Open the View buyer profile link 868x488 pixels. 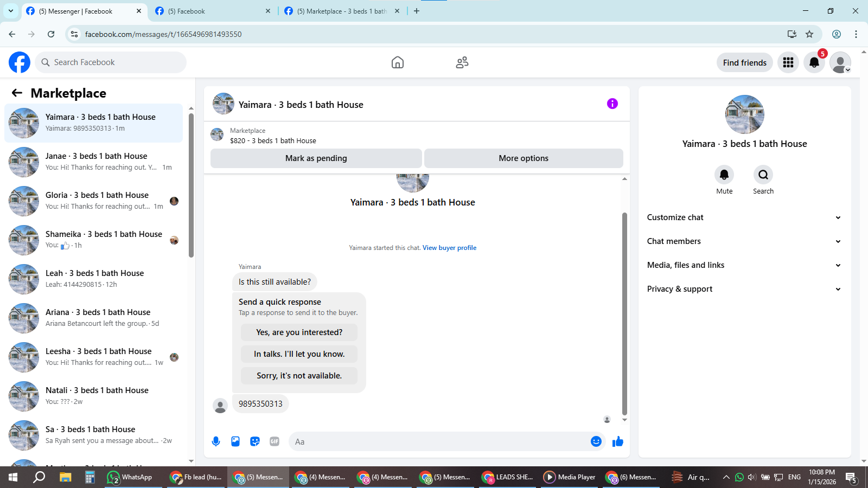[450, 248]
